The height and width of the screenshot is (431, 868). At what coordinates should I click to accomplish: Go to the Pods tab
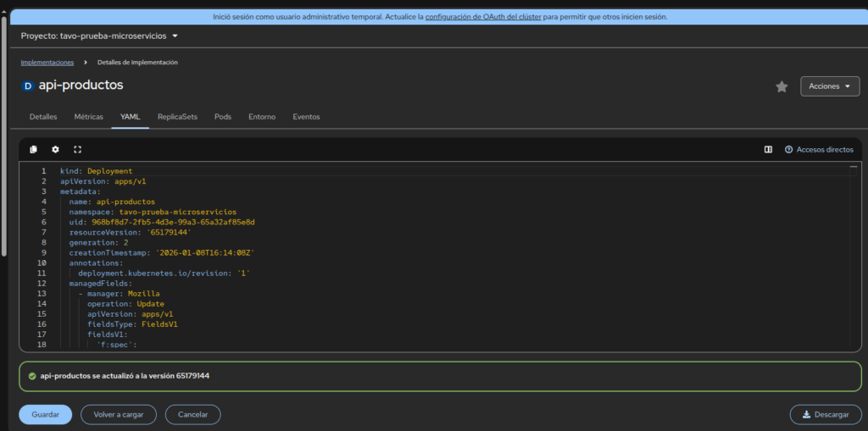click(223, 117)
